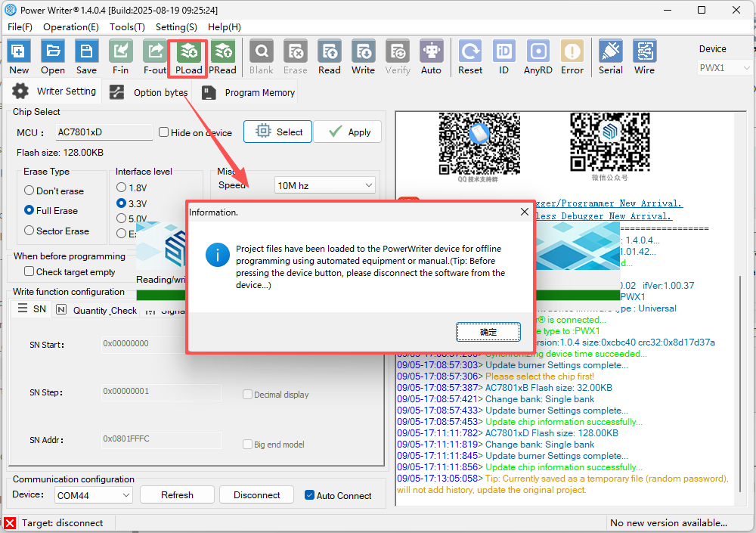Viewport: 756px width, 533px height.
Task: Click the Apply button
Action: (x=348, y=132)
